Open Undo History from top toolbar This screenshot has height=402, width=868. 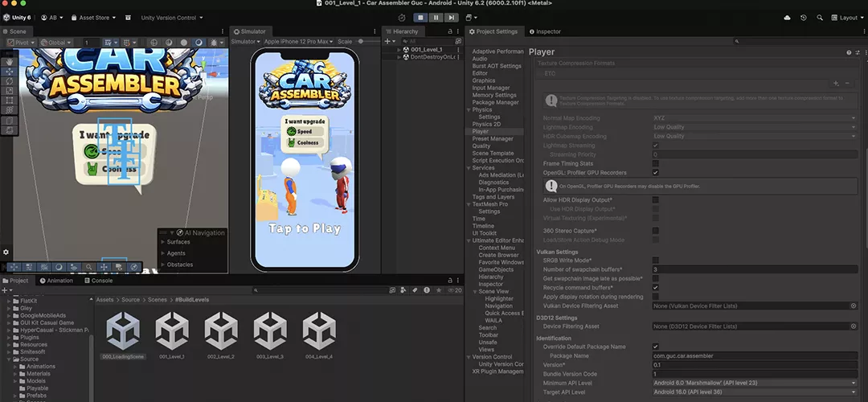click(x=803, y=17)
